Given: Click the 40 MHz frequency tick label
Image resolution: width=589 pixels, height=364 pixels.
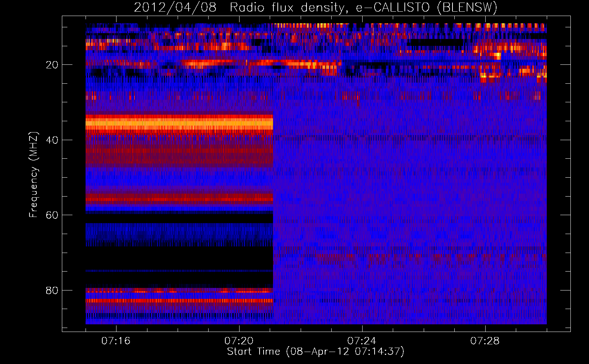Looking at the screenshot, I should 52,140.
